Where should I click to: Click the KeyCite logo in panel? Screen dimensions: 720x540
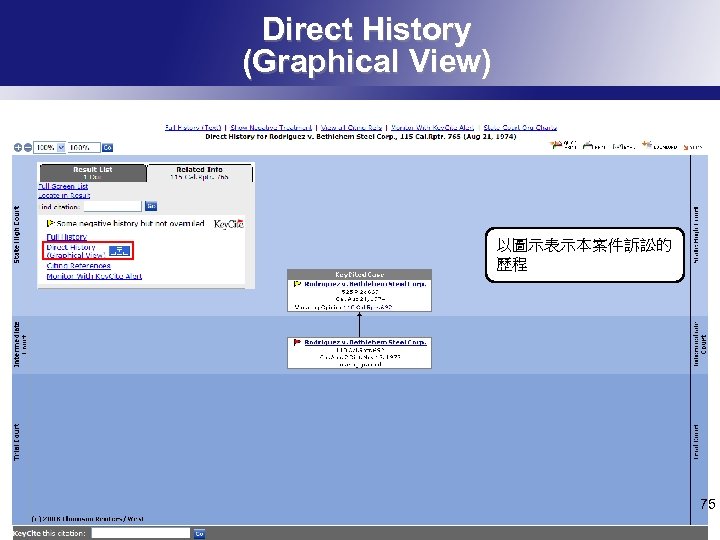tap(228, 224)
